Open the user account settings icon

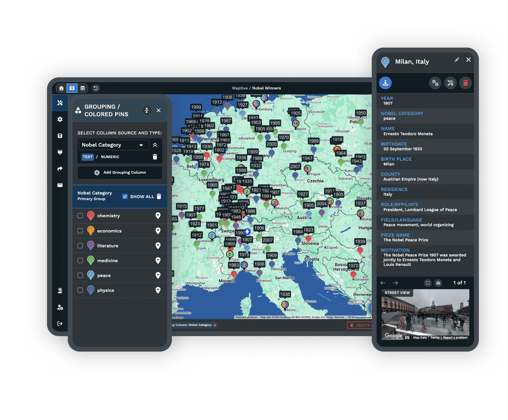60,307
